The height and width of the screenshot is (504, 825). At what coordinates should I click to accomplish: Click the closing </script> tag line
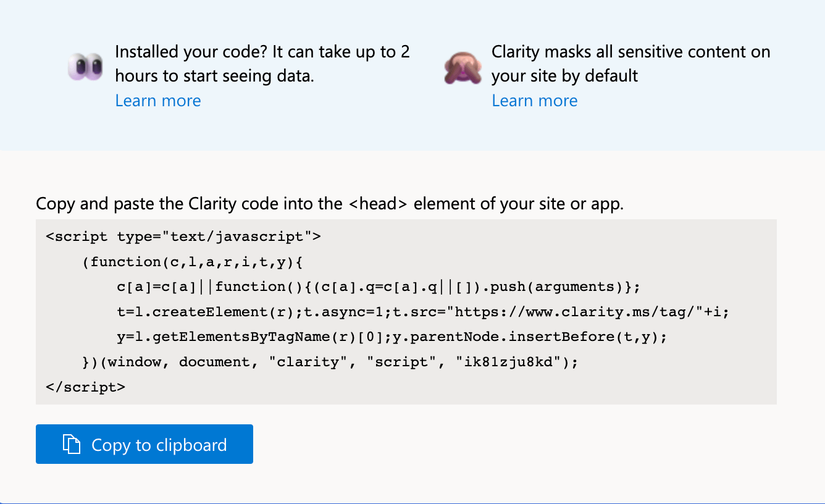(x=83, y=387)
